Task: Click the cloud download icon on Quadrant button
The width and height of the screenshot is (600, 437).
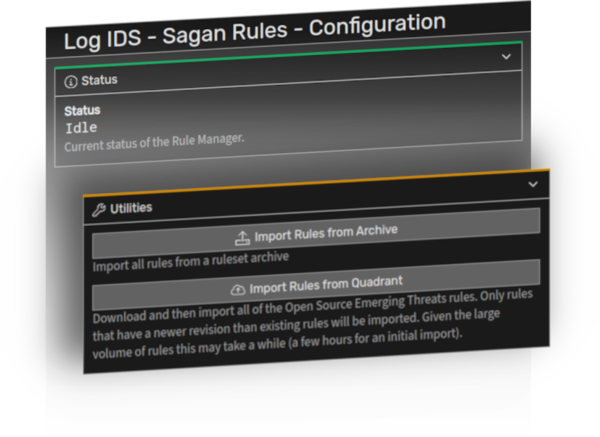Action: coord(237,288)
